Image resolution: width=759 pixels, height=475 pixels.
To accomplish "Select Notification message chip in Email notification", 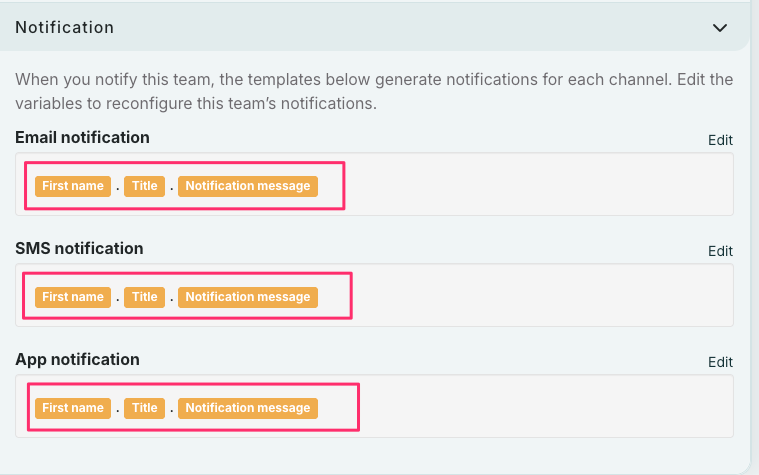I will coord(248,186).
